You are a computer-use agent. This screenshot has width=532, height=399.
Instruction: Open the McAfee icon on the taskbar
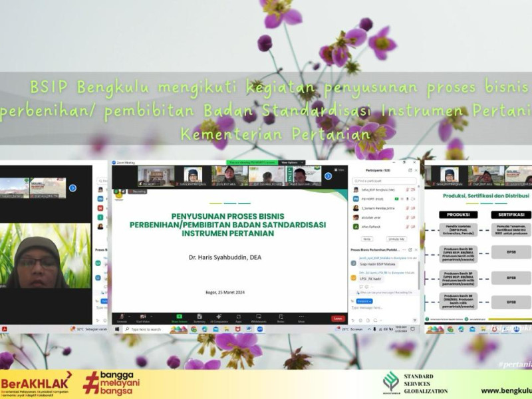pos(238,329)
